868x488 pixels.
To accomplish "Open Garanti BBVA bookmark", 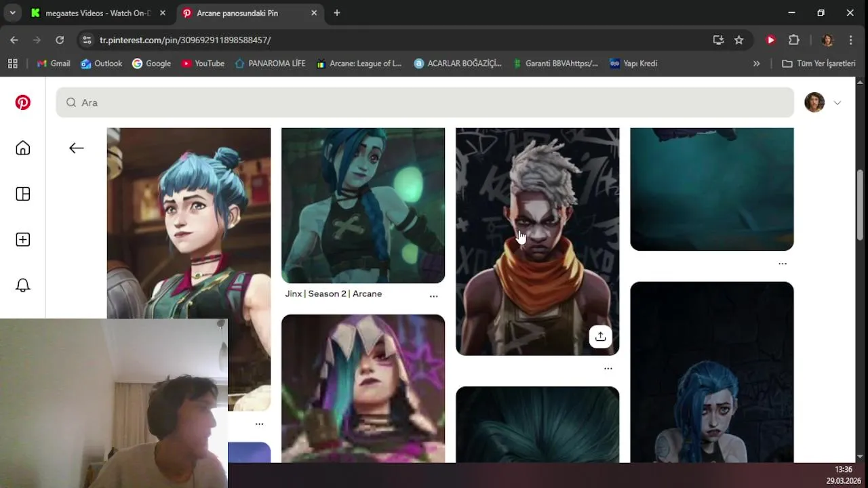I will (x=555, y=63).
